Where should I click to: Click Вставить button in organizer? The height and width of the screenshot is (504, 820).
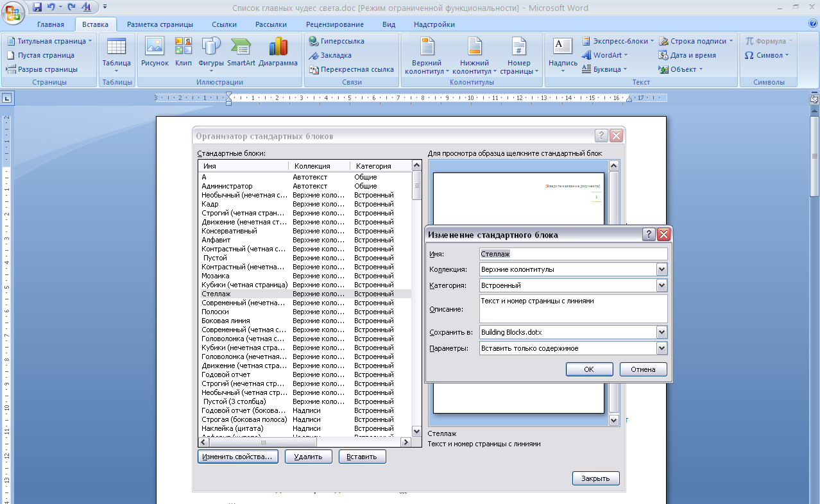pyautogui.click(x=363, y=457)
